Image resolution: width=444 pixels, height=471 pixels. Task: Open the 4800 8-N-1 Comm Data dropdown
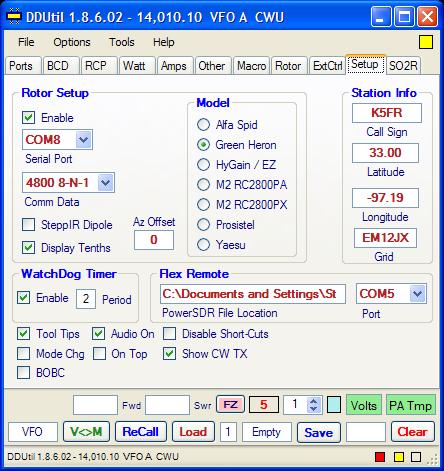coord(106,182)
